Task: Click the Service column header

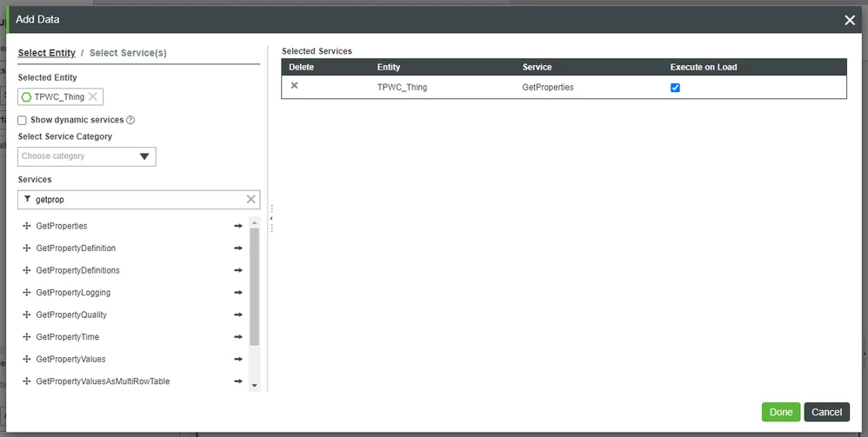Action: pyautogui.click(x=537, y=67)
